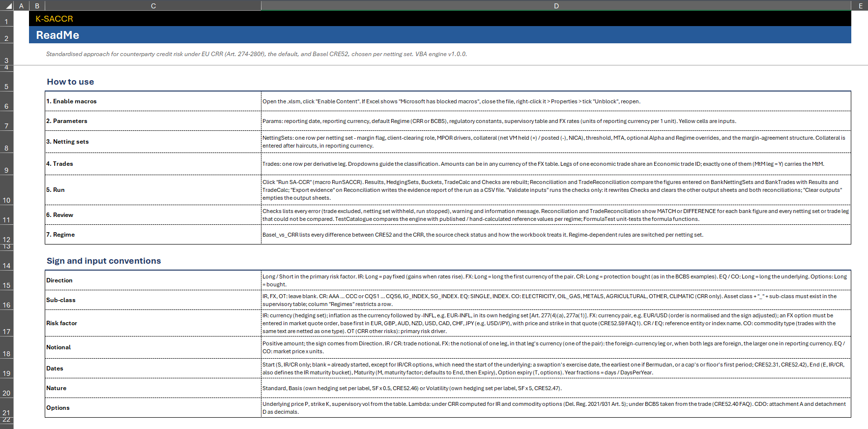Click the 'Basel_vs_CRR lists every difference' description
Image resolution: width=868 pixels, height=429 pixels.
(x=556, y=235)
